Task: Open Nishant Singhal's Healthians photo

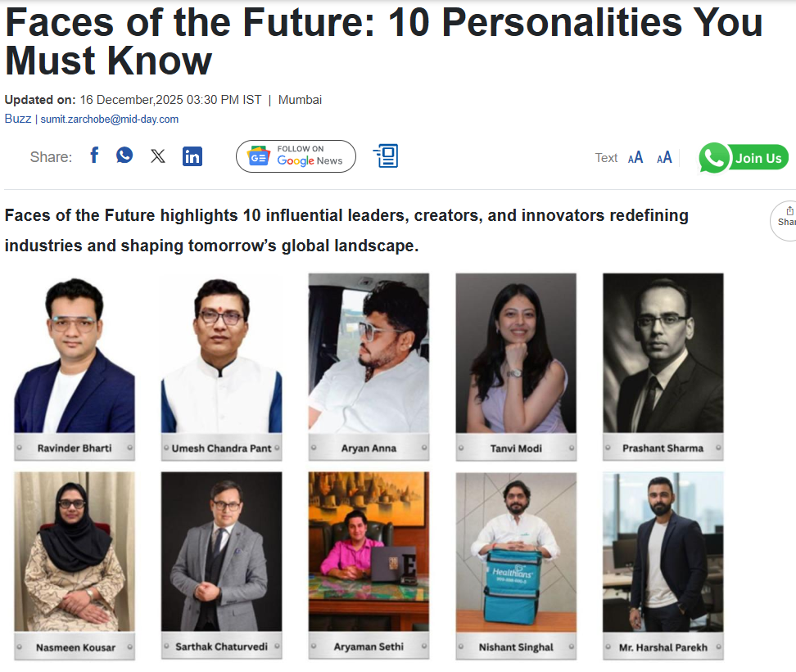Action: tap(516, 551)
